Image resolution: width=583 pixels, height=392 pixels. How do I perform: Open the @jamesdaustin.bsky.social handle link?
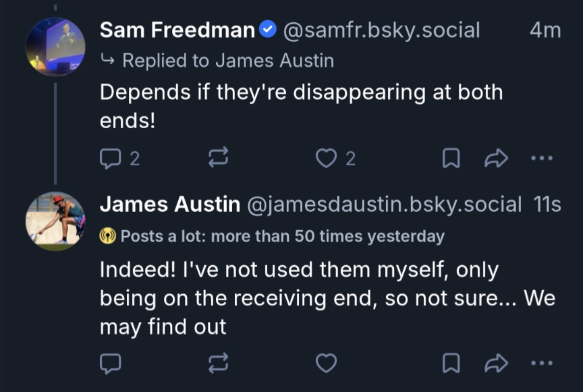tap(385, 204)
